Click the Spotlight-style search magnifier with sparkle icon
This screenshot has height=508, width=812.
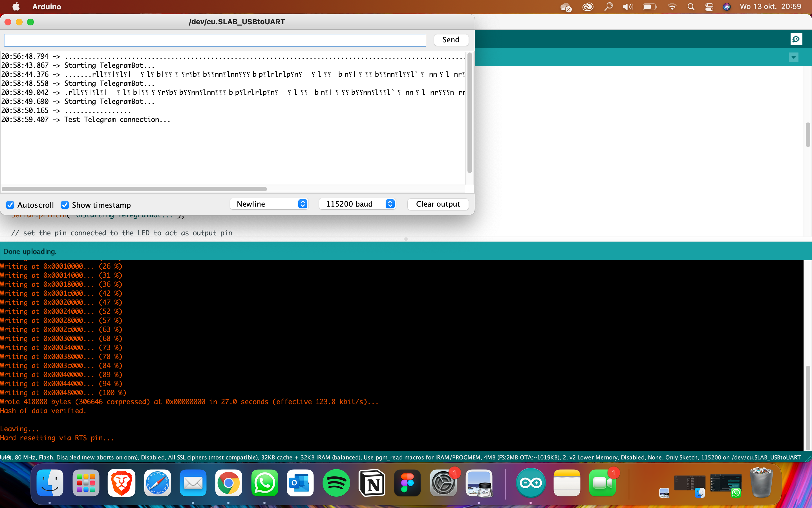(608, 6)
